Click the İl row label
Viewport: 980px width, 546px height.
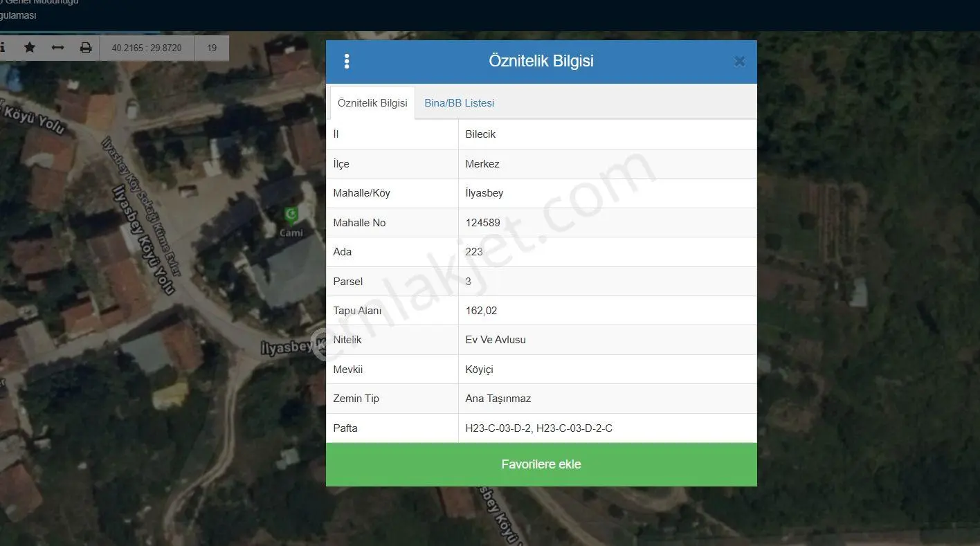tap(336, 134)
